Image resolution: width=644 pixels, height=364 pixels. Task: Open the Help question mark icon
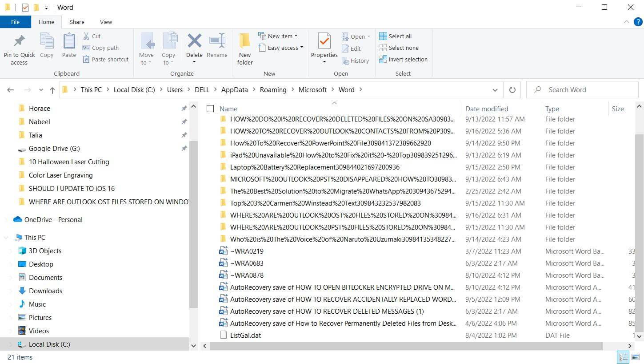tap(637, 22)
